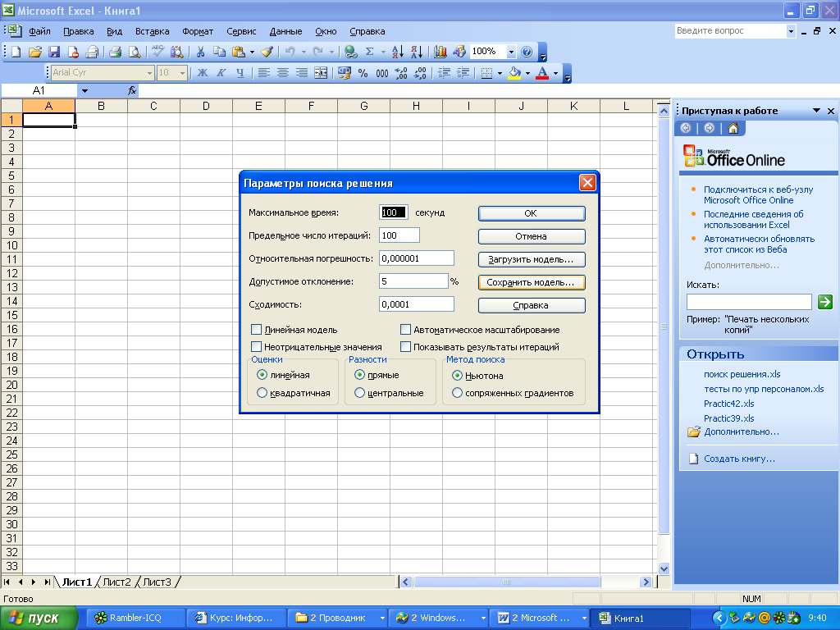The height and width of the screenshot is (630, 840).
Task: Open the zoom 100% dropdown
Action: coord(511,52)
